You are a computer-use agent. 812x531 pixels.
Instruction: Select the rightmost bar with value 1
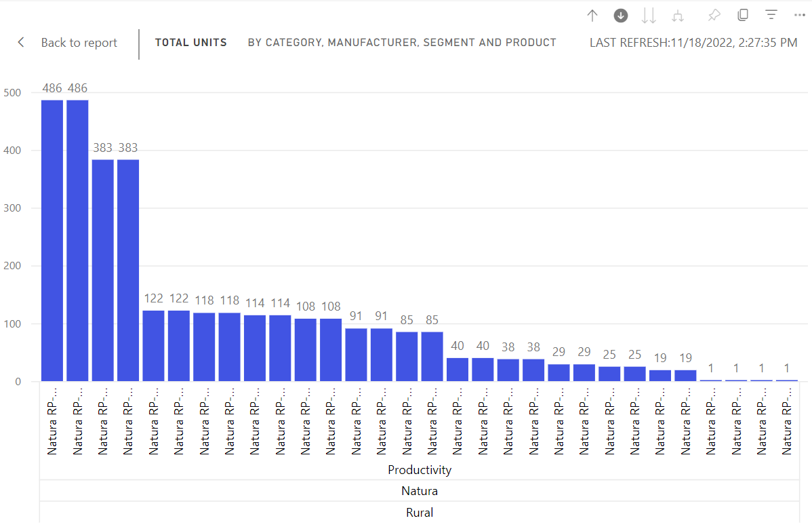(x=787, y=380)
